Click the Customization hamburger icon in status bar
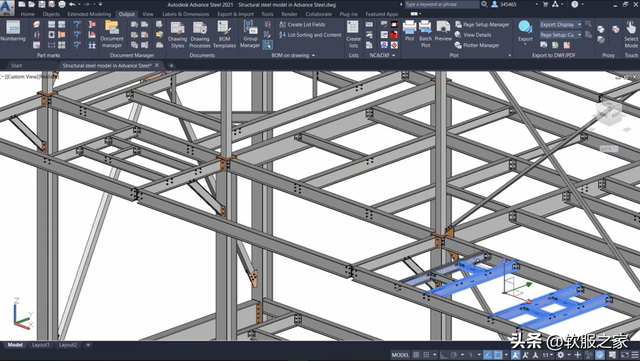 tap(636, 354)
